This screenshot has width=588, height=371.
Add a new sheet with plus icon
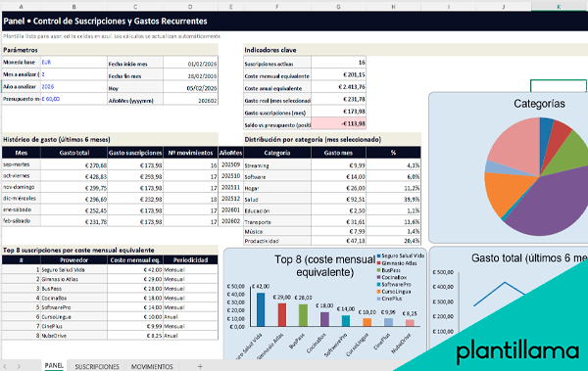click(200, 366)
